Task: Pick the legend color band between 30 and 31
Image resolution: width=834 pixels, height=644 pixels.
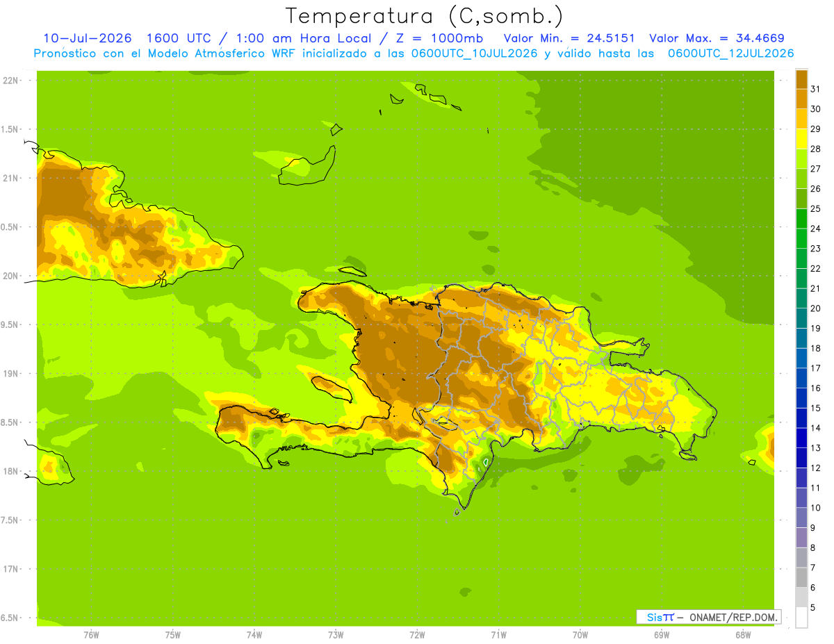Action: pyautogui.click(x=801, y=99)
